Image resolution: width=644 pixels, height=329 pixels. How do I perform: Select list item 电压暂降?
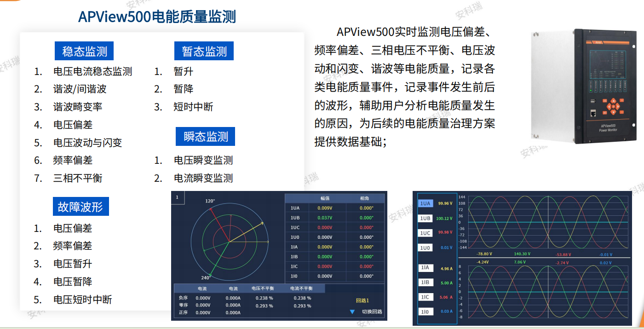pos(73,282)
